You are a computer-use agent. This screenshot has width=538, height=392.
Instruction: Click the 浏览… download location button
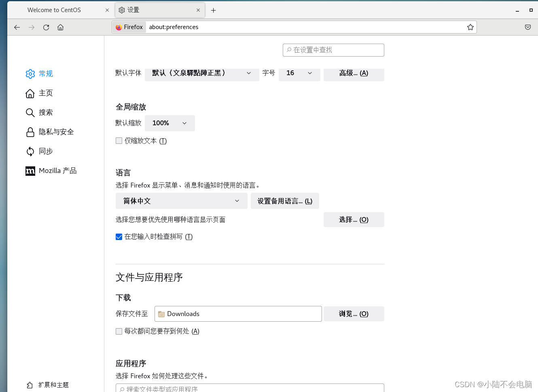point(354,314)
